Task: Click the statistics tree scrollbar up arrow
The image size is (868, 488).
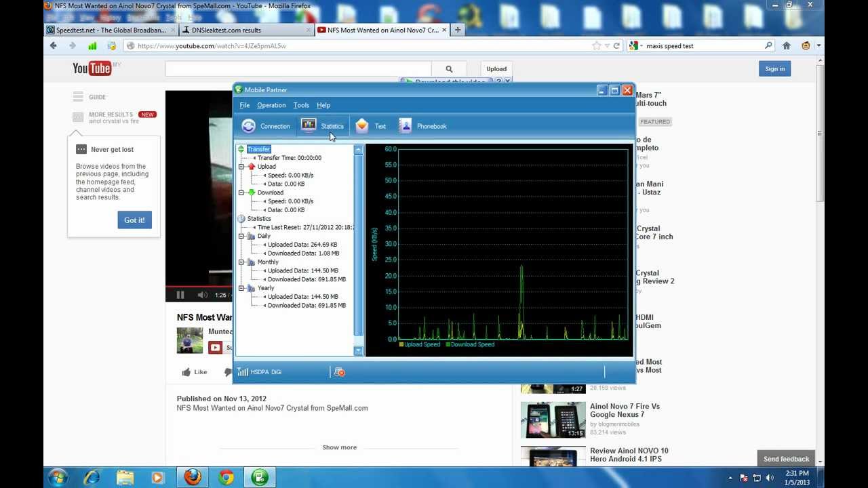Action: point(358,150)
